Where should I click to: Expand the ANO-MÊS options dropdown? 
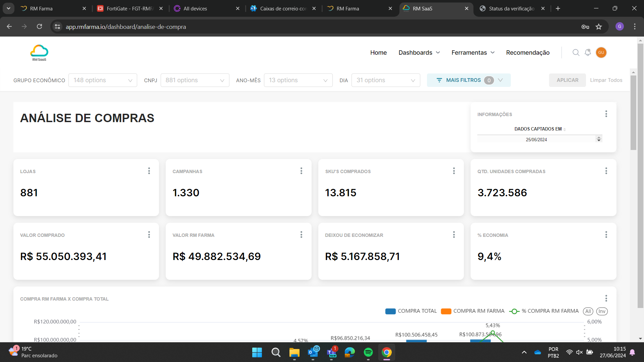coord(298,80)
